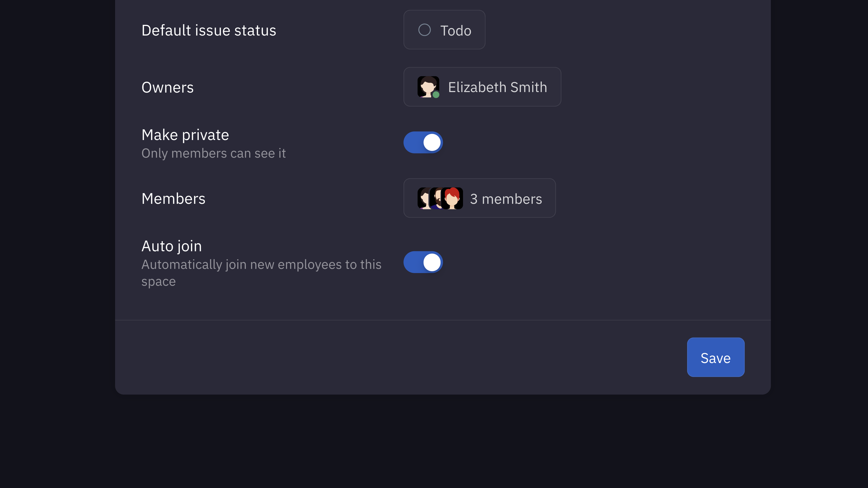Click the 'Elizabeth Smith' name text
Image resolution: width=868 pixels, height=488 pixels.
[497, 87]
